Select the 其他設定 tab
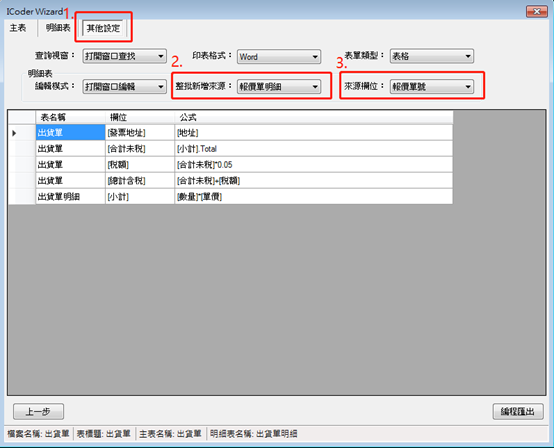 coord(103,28)
